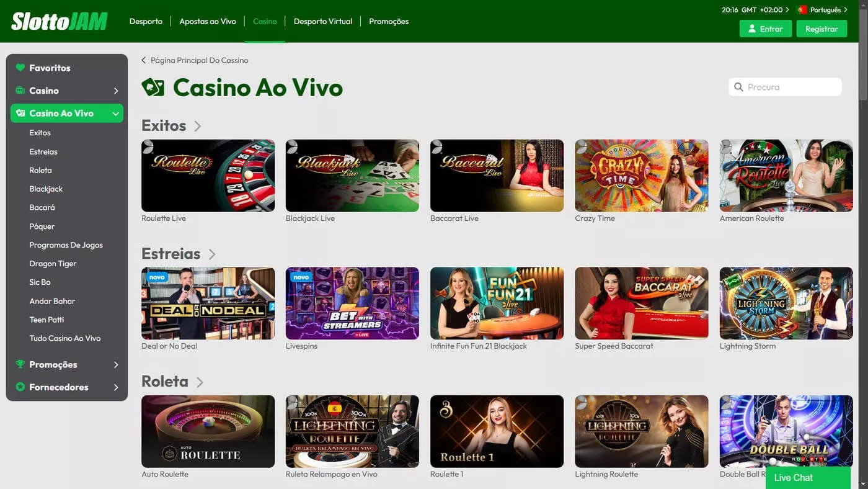Click the star icon beside Fornecedores
868x489 pixels.
point(20,387)
